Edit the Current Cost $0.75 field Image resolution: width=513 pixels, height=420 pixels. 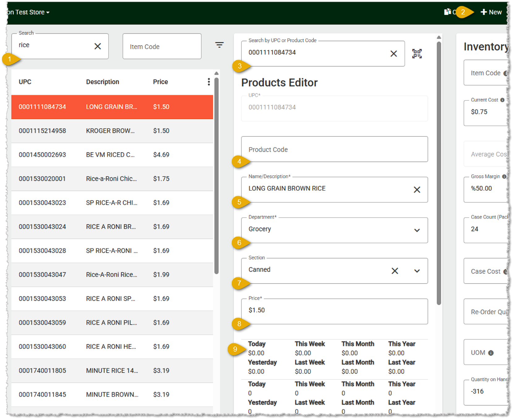click(485, 113)
